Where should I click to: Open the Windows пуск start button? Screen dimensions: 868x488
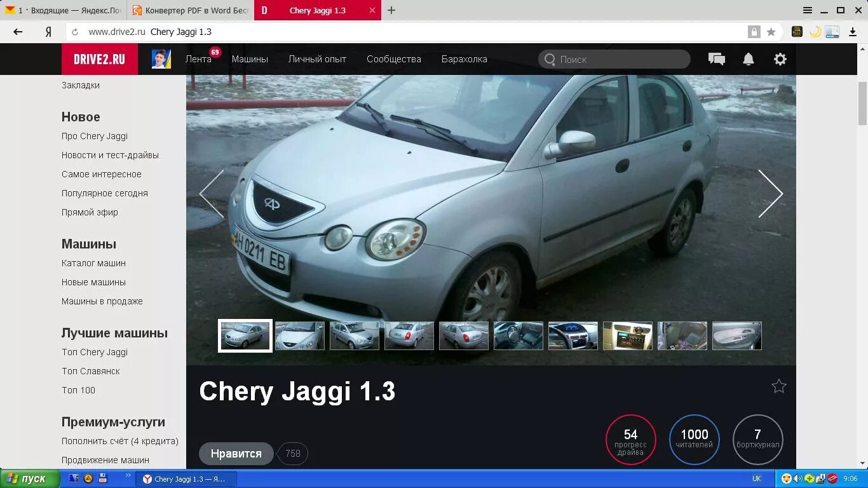click(x=30, y=478)
